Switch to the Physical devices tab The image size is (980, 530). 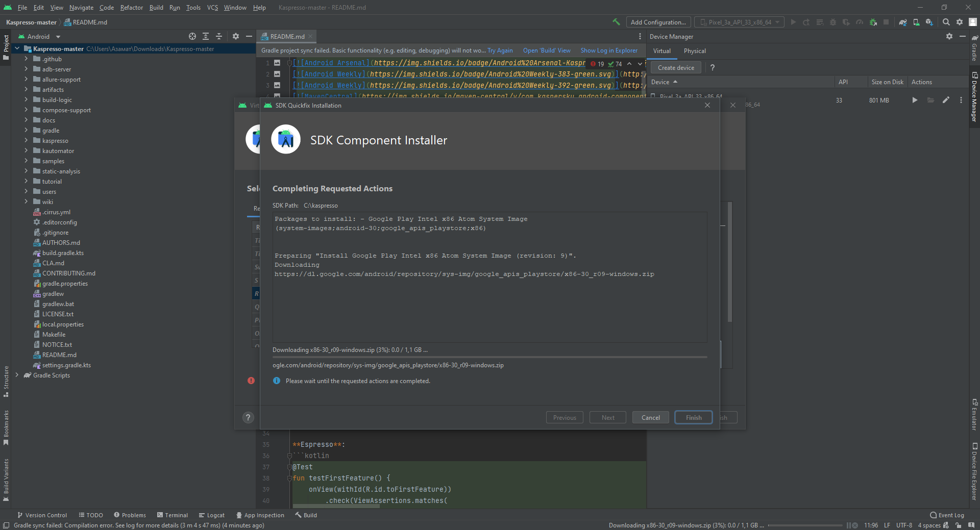point(695,51)
